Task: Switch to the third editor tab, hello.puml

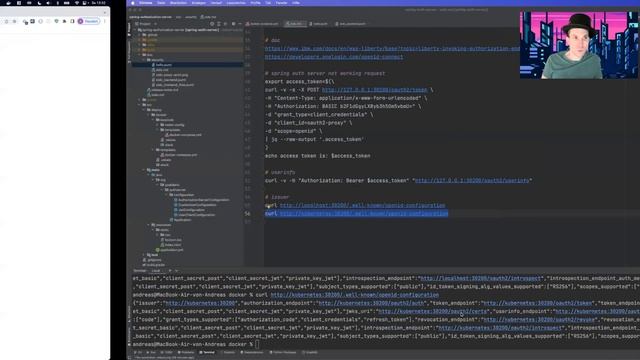Action: 318,24
